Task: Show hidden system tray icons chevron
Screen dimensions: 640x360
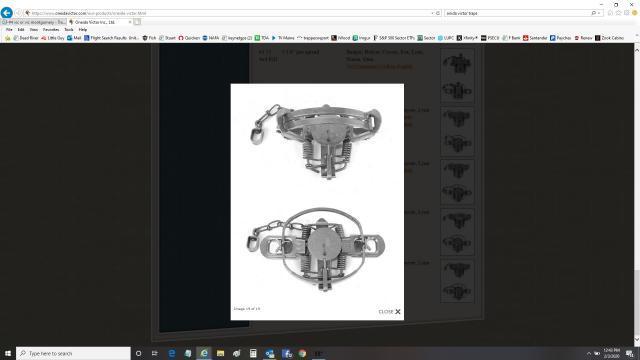Action: [589, 353]
